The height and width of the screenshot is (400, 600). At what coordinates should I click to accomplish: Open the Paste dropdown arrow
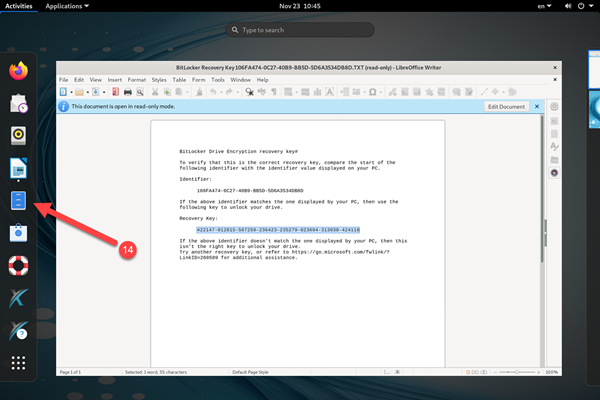187,92
